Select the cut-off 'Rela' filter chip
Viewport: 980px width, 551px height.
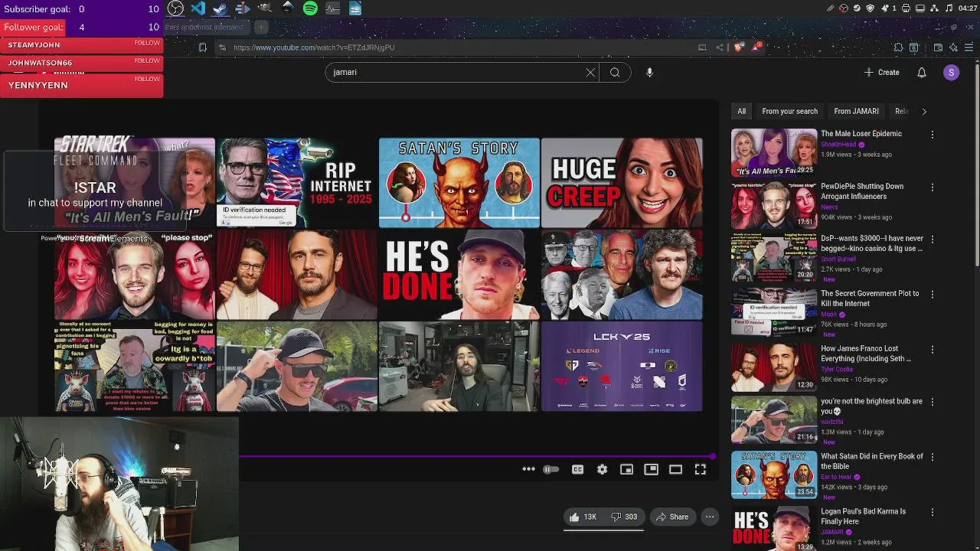(901, 111)
